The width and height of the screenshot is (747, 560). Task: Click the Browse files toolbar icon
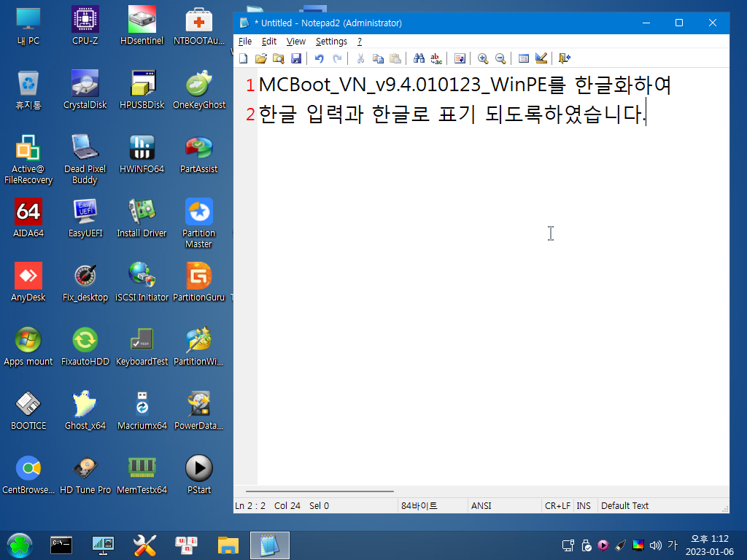click(278, 58)
